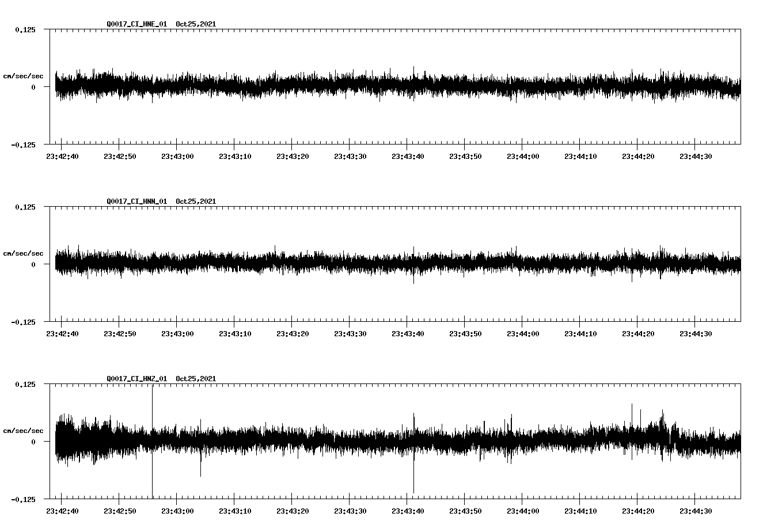Image resolution: width=782 pixels, height=532 pixels.
Task: Choose 23:43:10 time label under HNZ plot
Action: click(235, 511)
